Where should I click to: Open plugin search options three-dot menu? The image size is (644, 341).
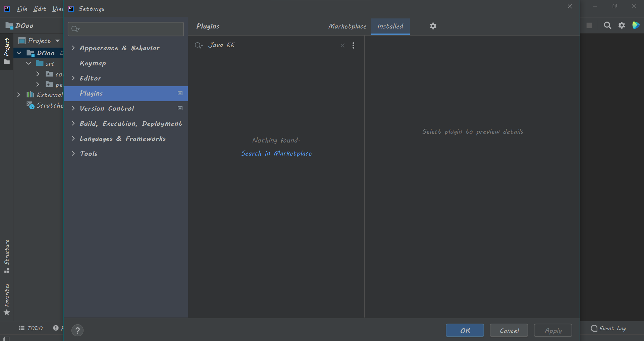point(353,46)
